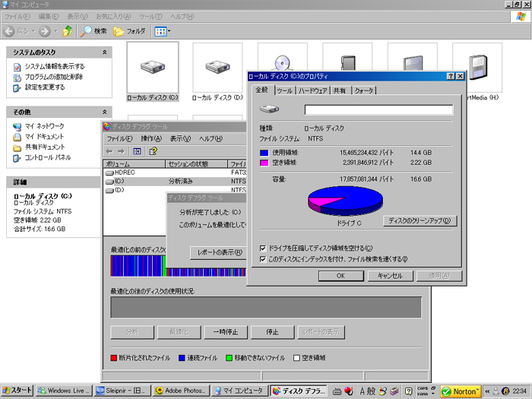
Task: Click the Back arrow in My Computer toolbar
Action: (x=9, y=31)
